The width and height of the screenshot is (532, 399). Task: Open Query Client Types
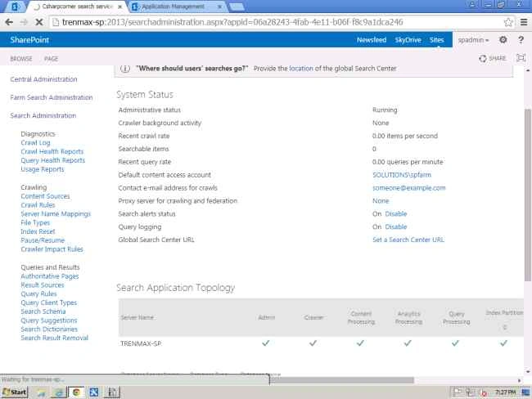[x=49, y=303]
